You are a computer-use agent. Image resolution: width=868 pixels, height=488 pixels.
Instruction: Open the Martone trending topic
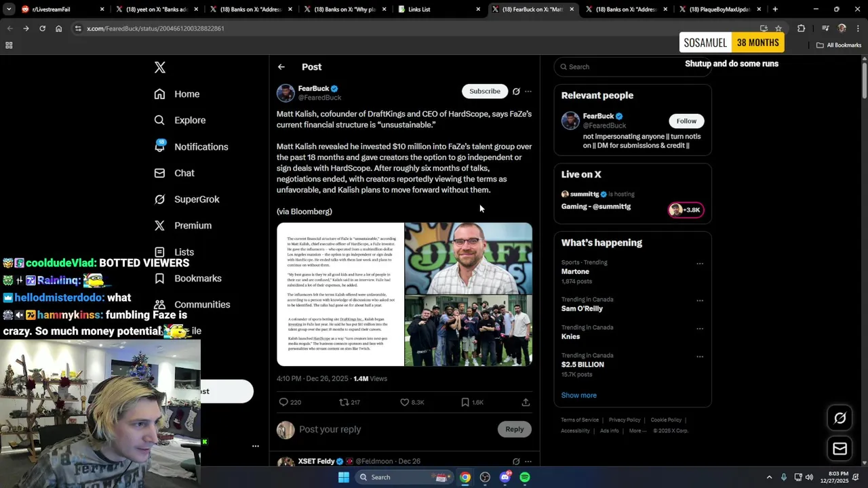click(x=575, y=272)
